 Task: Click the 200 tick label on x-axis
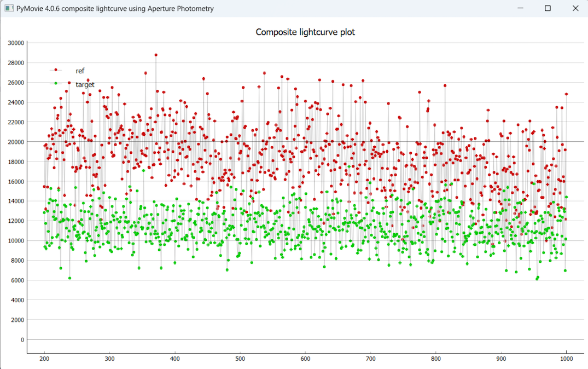coord(44,359)
